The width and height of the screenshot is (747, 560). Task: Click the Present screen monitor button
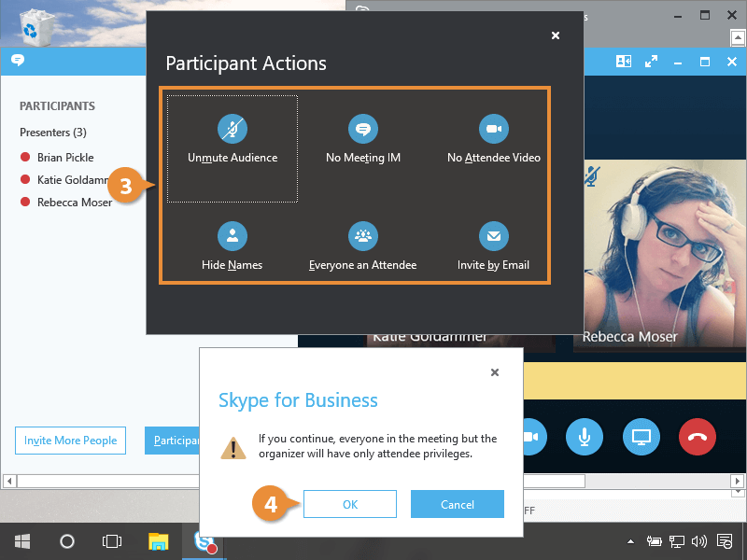(641, 437)
